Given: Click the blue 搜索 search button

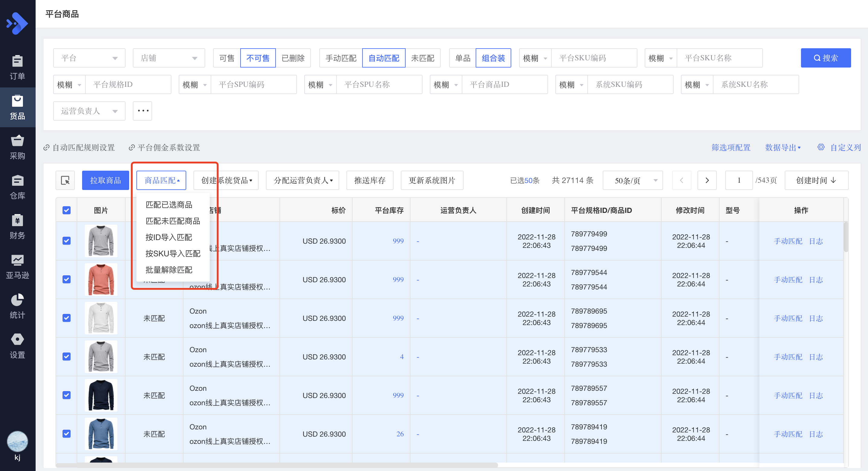Looking at the screenshot, I should pyautogui.click(x=825, y=58).
